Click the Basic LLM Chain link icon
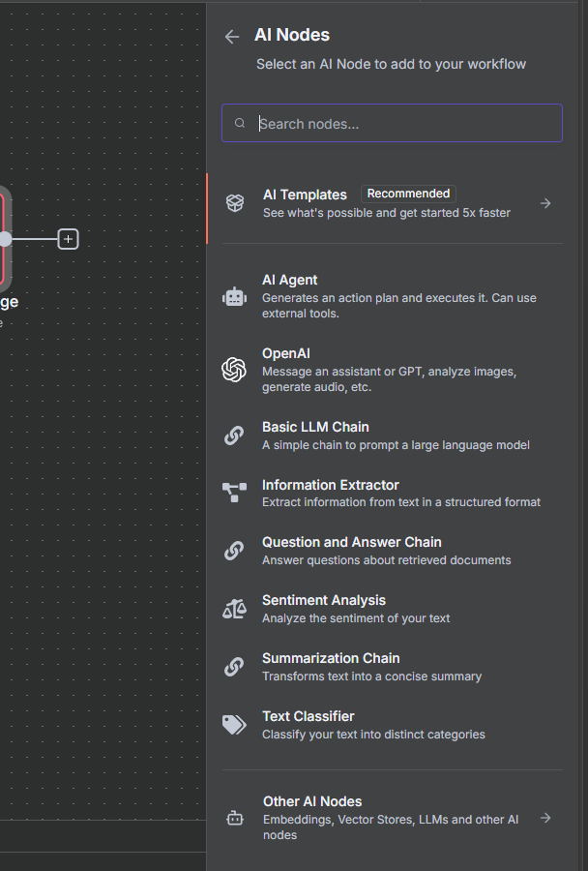588x871 pixels. pos(234,435)
